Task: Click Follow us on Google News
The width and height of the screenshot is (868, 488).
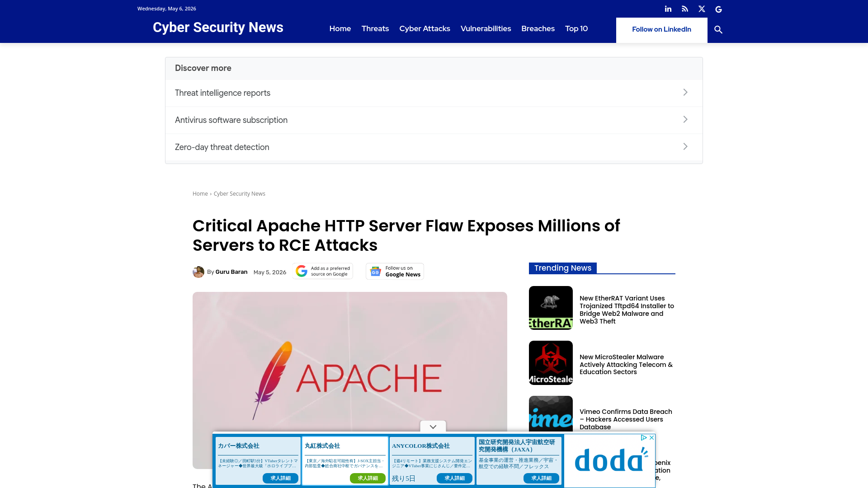Action: pos(395,271)
